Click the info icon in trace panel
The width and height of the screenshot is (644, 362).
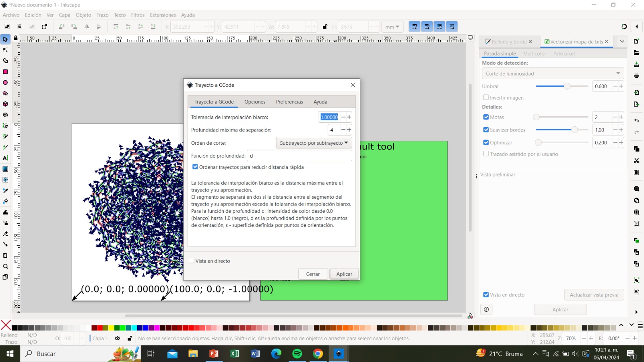486,309
